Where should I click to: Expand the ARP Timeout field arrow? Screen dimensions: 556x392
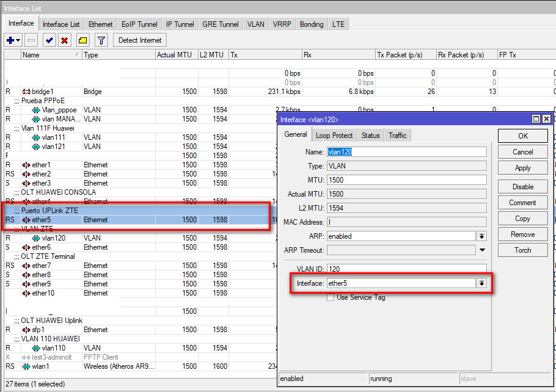pyautogui.click(x=481, y=250)
